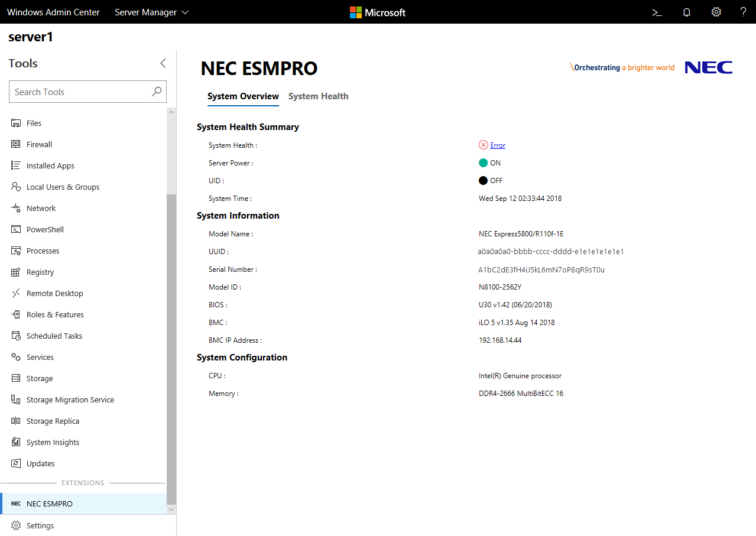756x536 pixels.
Task: Click the server1 title
Action: (31, 37)
